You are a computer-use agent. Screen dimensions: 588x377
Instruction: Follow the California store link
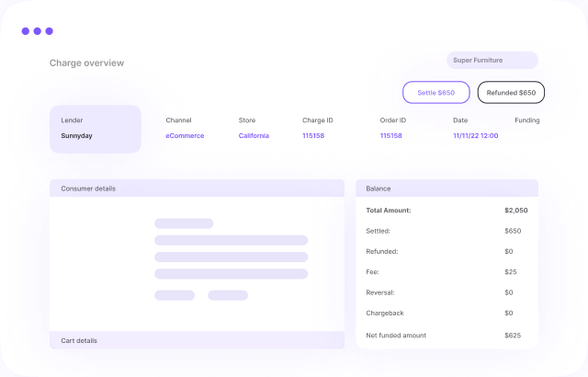(x=254, y=136)
